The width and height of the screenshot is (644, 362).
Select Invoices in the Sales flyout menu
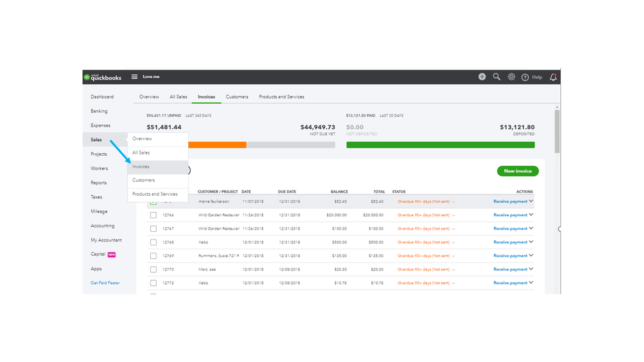[141, 167]
